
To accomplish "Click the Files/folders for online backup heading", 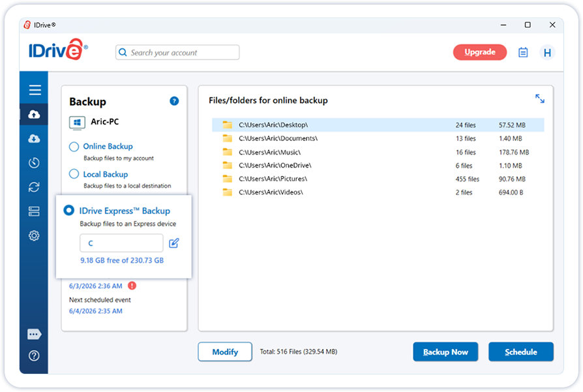I will point(268,100).
